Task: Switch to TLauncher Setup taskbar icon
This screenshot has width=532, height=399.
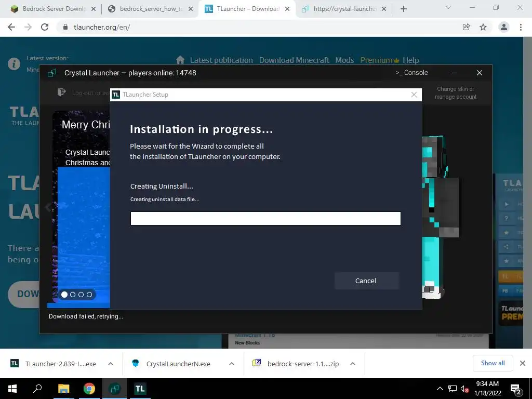Action: coord(140,389)
